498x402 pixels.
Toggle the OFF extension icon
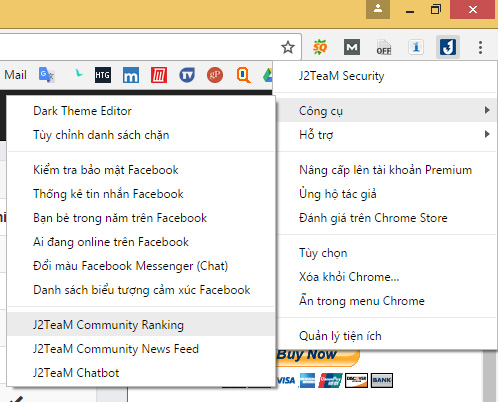pos(384,47)
